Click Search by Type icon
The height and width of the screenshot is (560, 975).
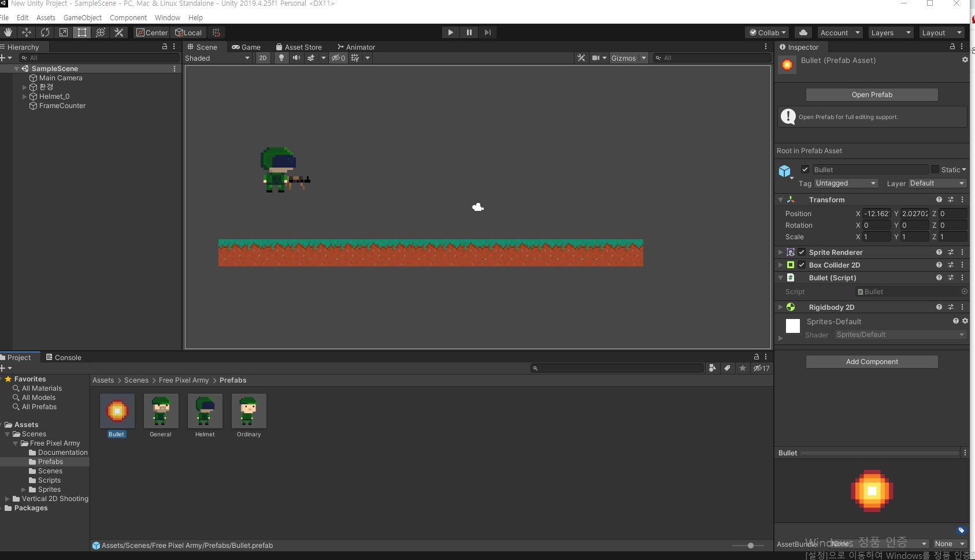pos(712,368)
